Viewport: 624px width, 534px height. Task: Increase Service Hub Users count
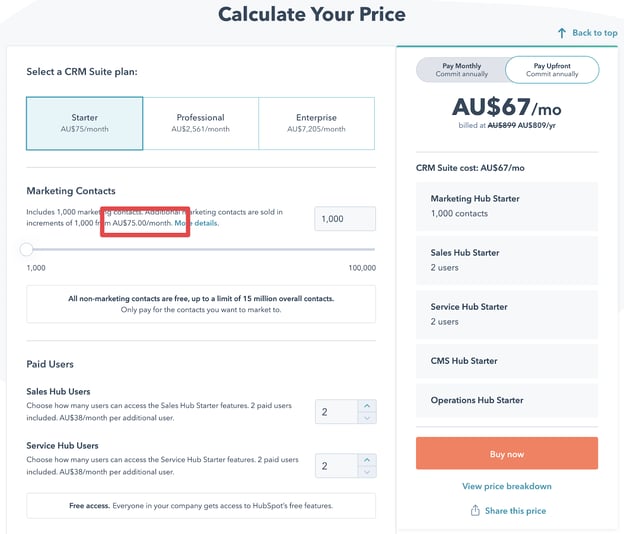366,460
